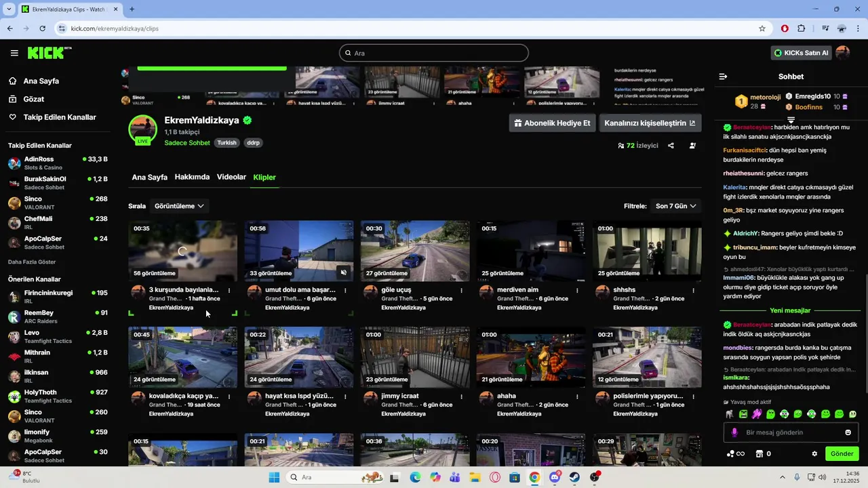The image size is (868, 488).
Task: Open Windows Start menu
Action: (274, 477)
